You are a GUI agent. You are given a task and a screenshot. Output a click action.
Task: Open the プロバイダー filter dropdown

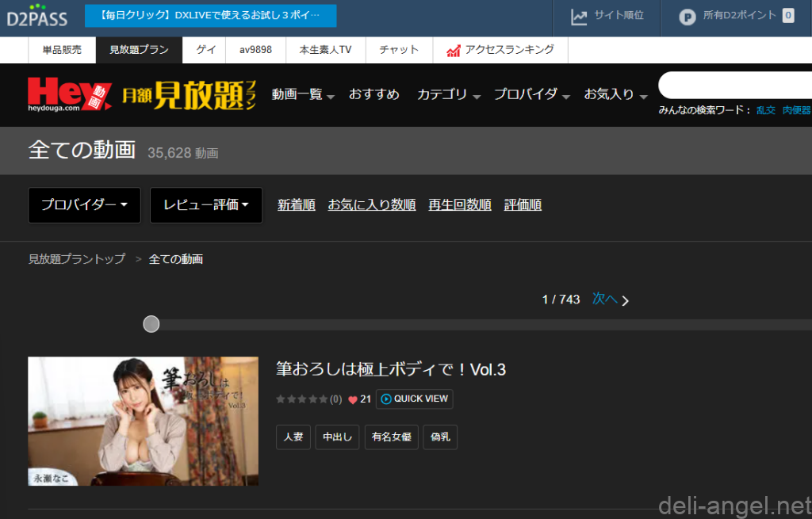84,205
